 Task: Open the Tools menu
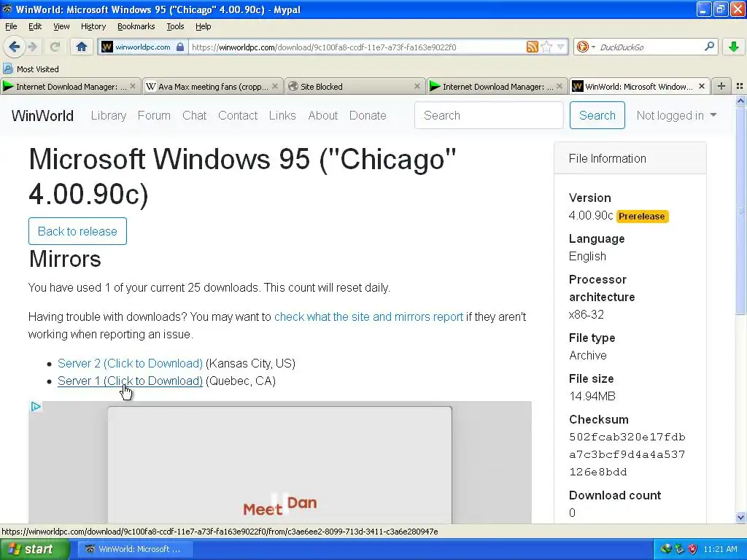(x=175, y=26)
